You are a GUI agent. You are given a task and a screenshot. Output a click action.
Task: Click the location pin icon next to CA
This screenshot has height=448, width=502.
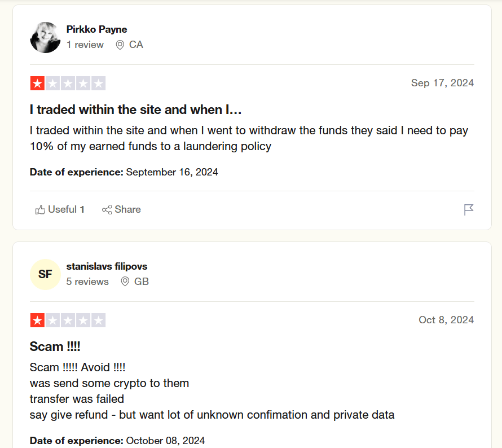click(120, 45)
